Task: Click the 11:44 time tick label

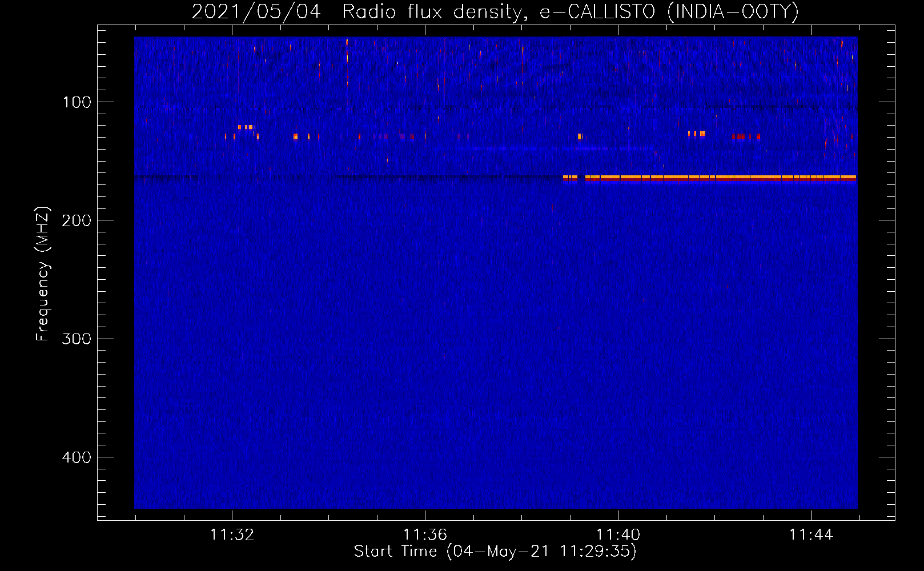Action: [811, 535]
